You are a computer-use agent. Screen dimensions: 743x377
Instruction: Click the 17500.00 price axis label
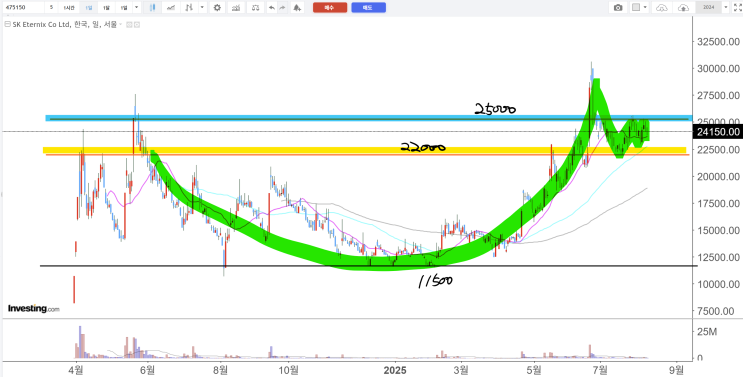[x=719, y=204]
